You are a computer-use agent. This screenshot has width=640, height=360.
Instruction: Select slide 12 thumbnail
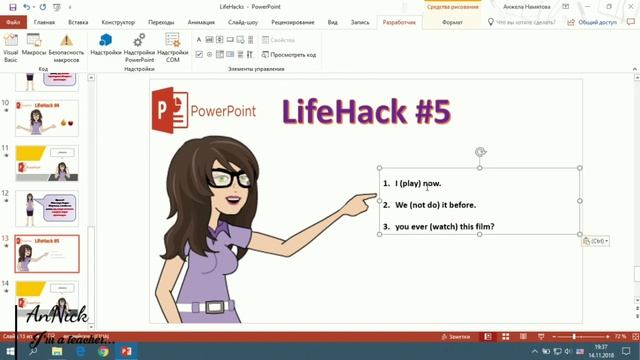click(x=47, y=208)
